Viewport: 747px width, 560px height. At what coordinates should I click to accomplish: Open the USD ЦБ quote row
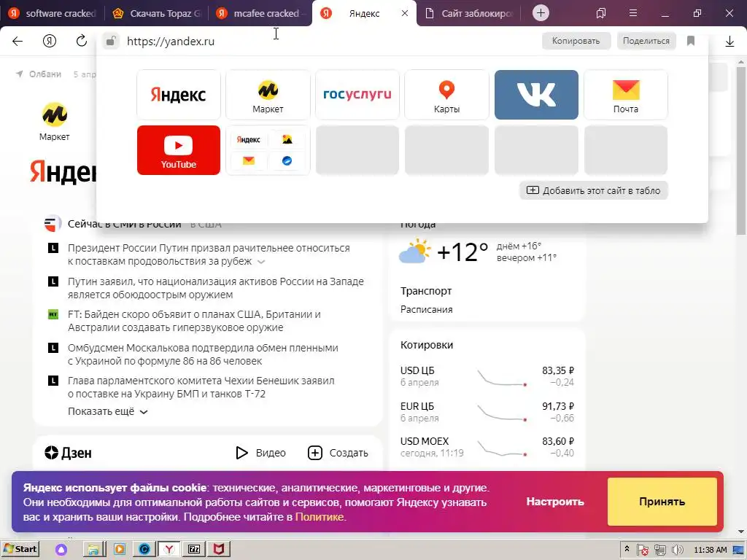pos(487,376)
